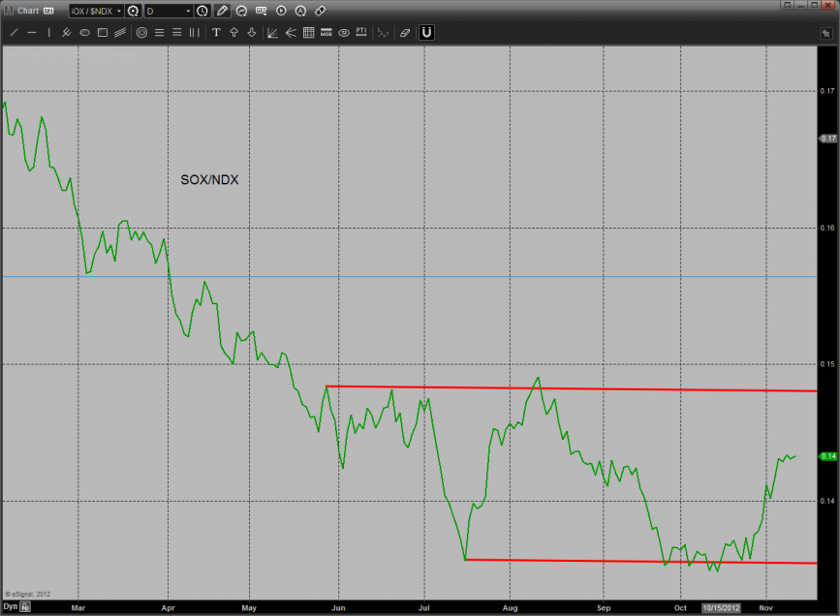Select the Gann fan tool
This screenshot has height=616, width=840.
[x=272, y=32]
